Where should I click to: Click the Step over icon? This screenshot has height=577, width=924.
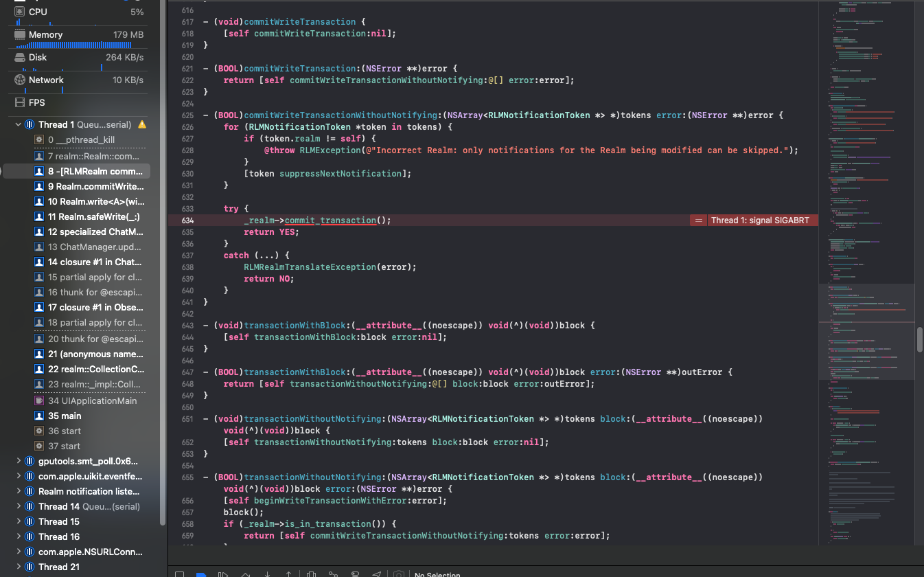[x=245, y=574]
